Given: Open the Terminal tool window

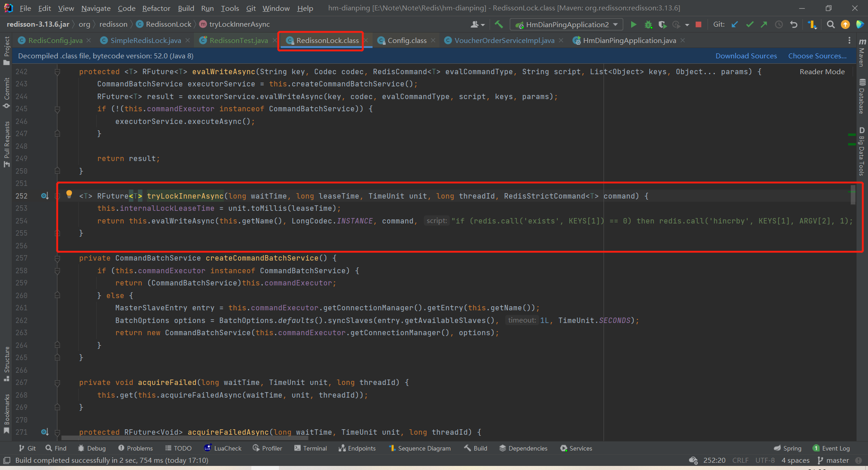Looking at the screenshot, I should [x=311, y=448].
